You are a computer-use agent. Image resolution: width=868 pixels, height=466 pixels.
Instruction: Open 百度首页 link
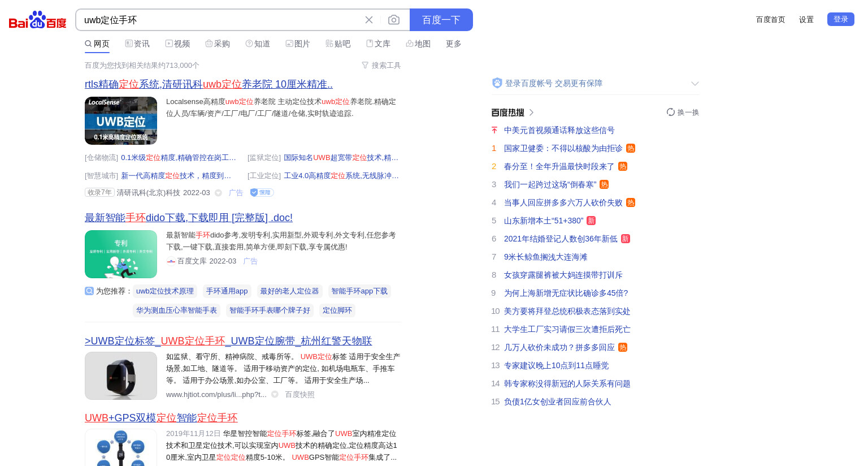(x=771, y=20)
